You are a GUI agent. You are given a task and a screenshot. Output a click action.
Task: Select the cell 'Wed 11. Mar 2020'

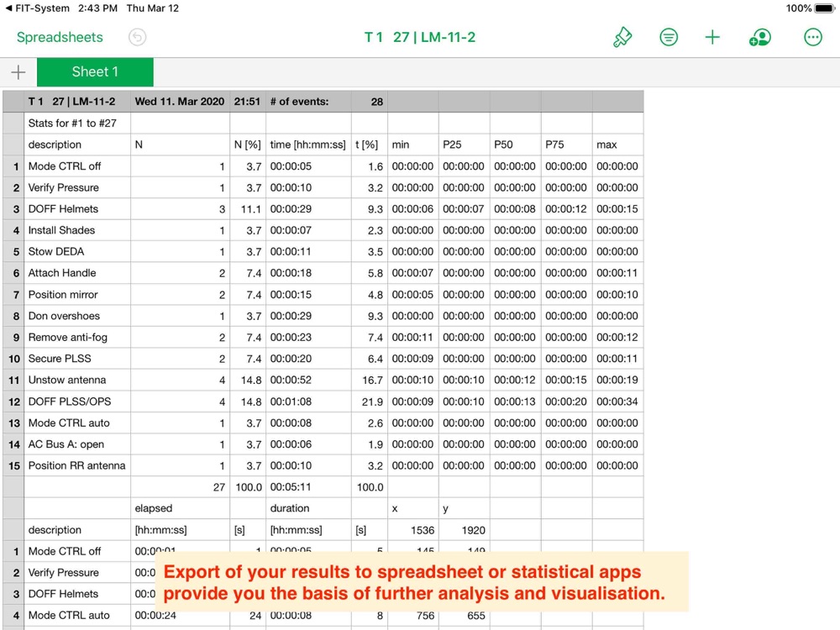[180, 102]
